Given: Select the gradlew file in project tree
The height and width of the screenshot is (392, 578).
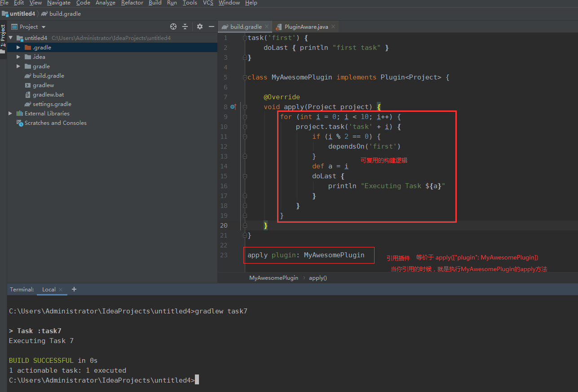Looking at the screenshot, I should click(x=43, y=85).
